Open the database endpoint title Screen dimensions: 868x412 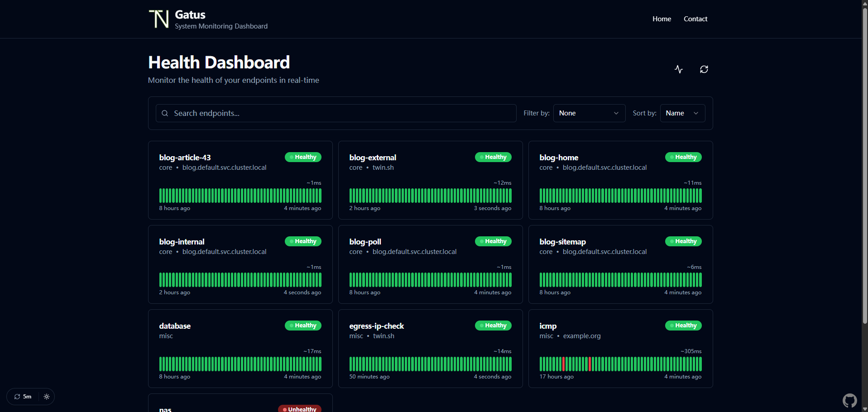click(x=175, y=326)
